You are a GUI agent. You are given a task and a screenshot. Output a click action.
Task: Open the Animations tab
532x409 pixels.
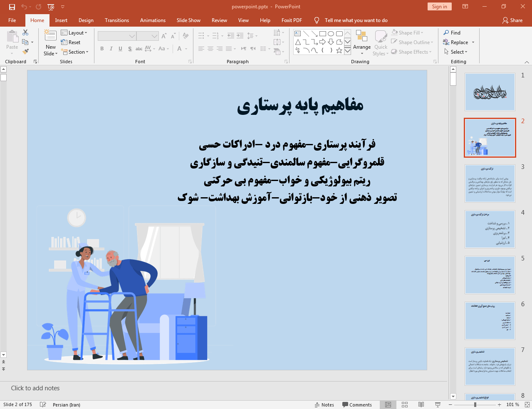[x=153, y=20]
